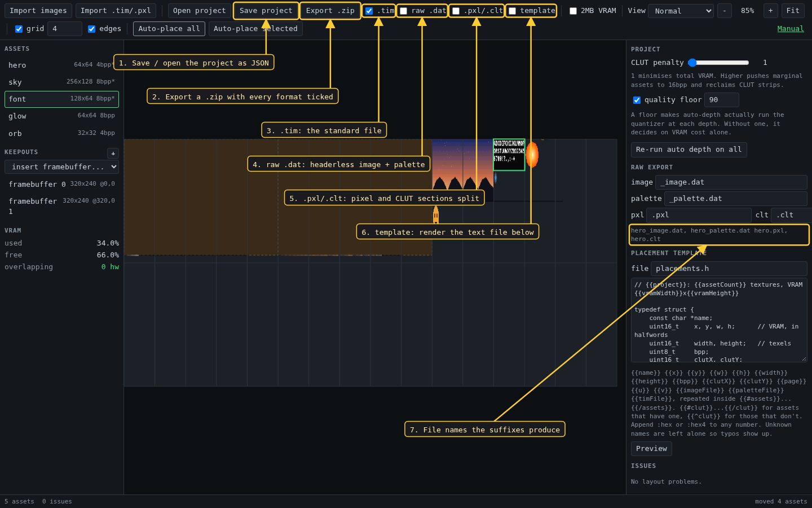Screen dimensions: 812x508
Task: Open the Manual link
Action: [791, 29]
